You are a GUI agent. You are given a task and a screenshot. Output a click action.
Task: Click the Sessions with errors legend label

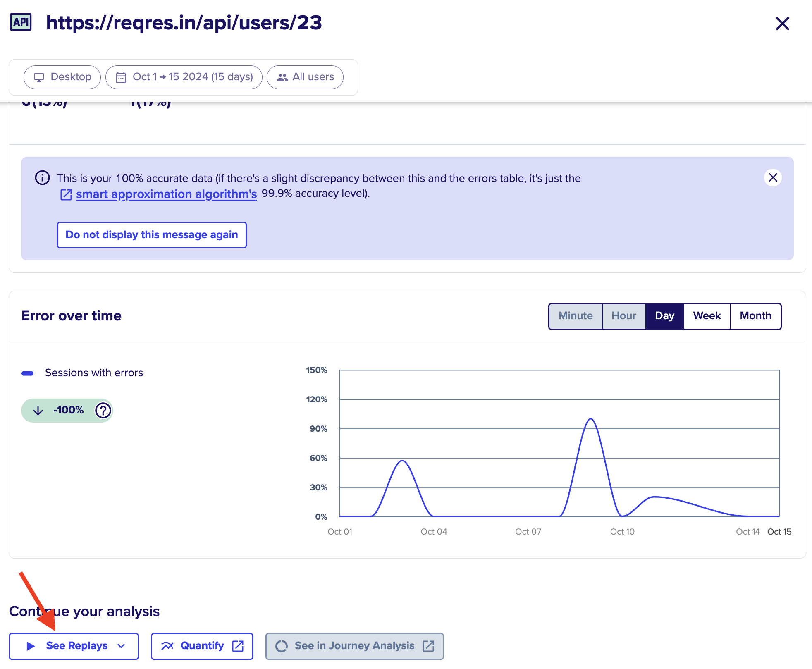click(x=94, y=373)
